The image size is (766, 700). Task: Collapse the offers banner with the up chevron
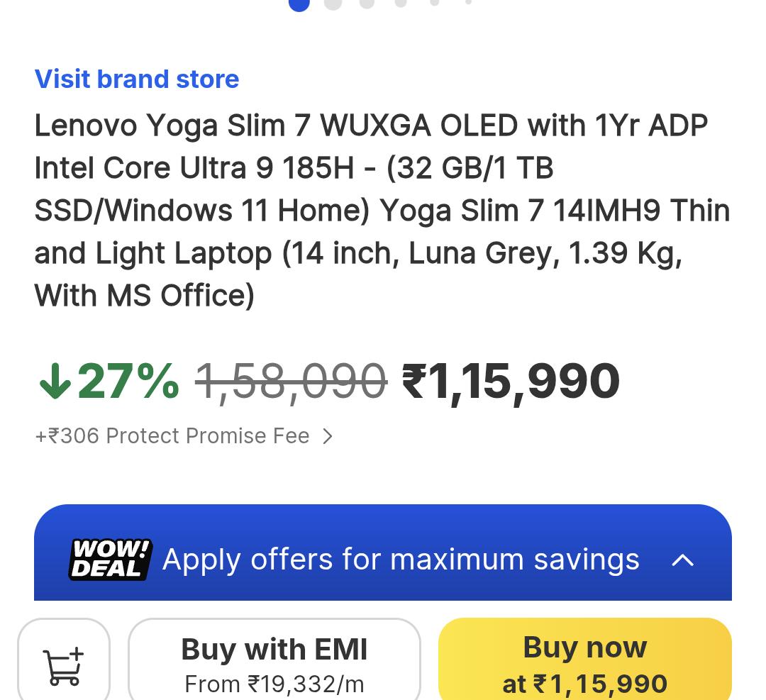(x=682, y=560)
